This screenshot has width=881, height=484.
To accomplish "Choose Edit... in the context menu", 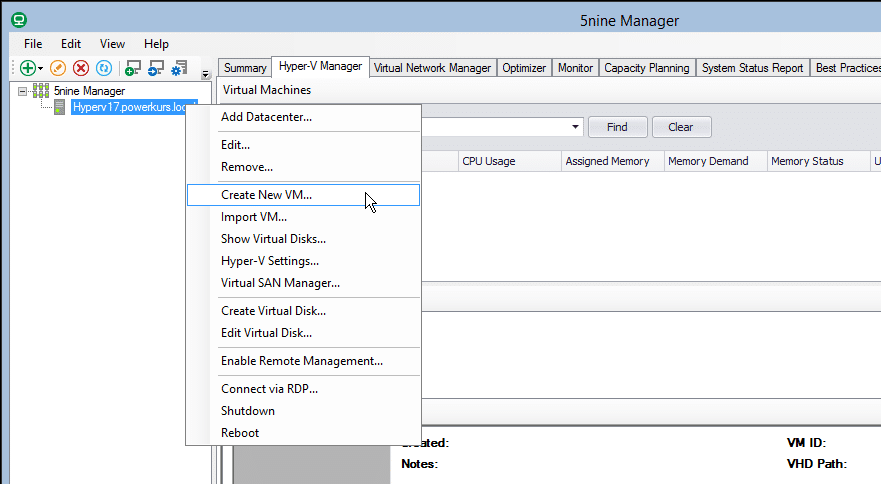I will coord(303,145).
